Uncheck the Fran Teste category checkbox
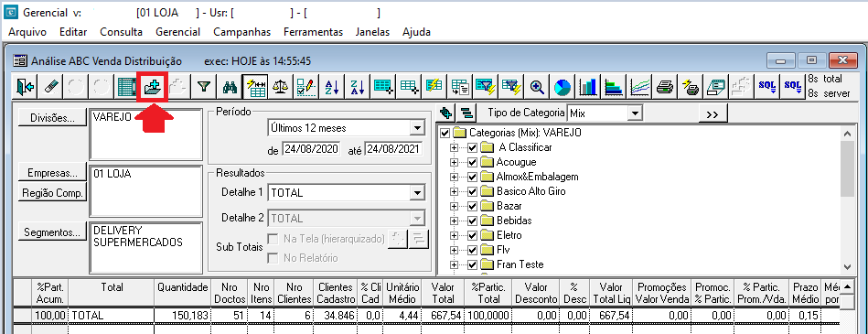 pyautogui.click(x=472, y=264)
